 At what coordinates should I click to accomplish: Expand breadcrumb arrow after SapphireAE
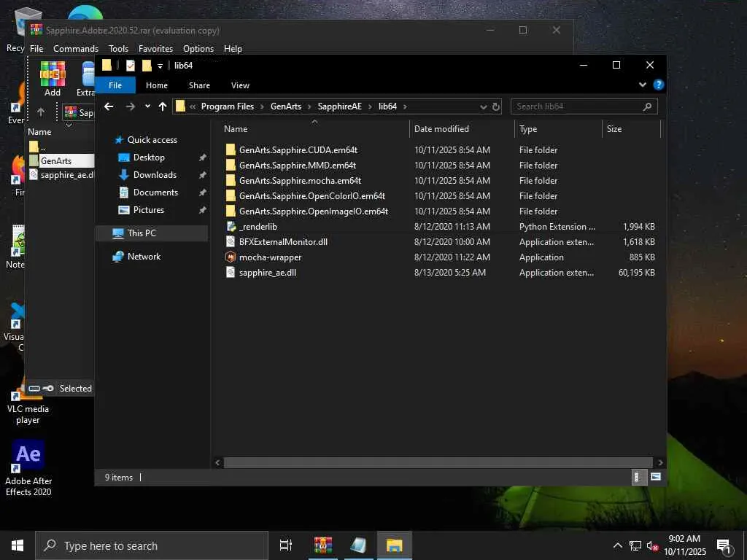coord(370,106)
